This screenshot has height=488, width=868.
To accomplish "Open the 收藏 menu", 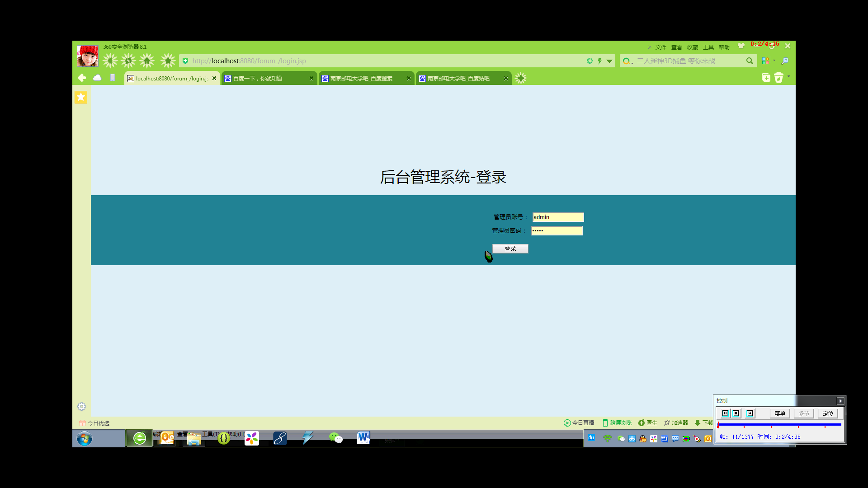I will point(693,47).
